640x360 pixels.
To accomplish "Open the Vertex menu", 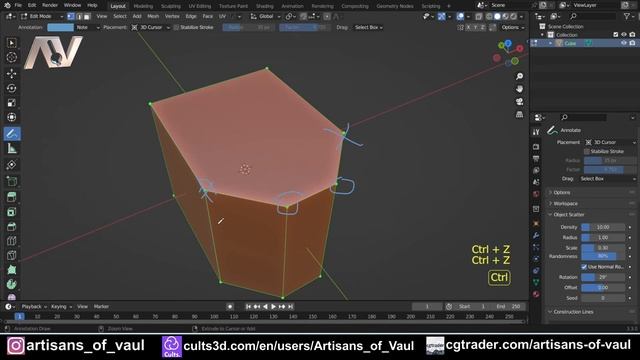I will click(x=172, y=16).
